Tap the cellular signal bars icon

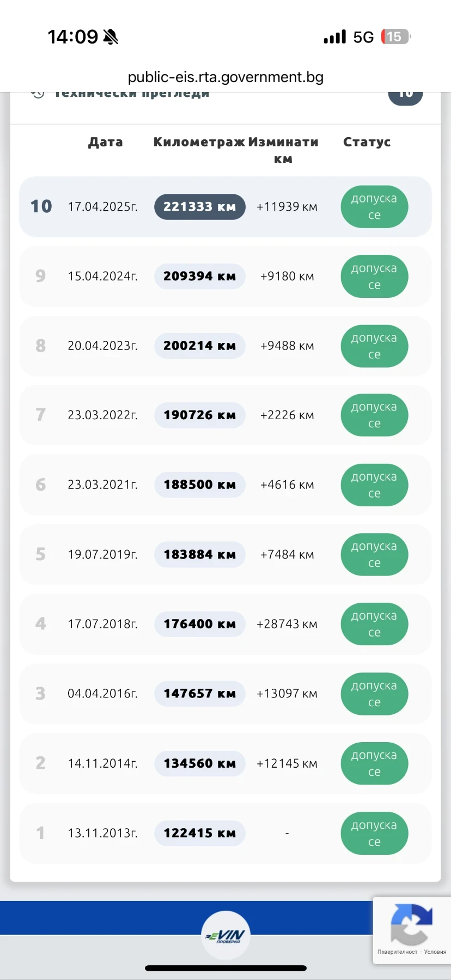point(334,37)
